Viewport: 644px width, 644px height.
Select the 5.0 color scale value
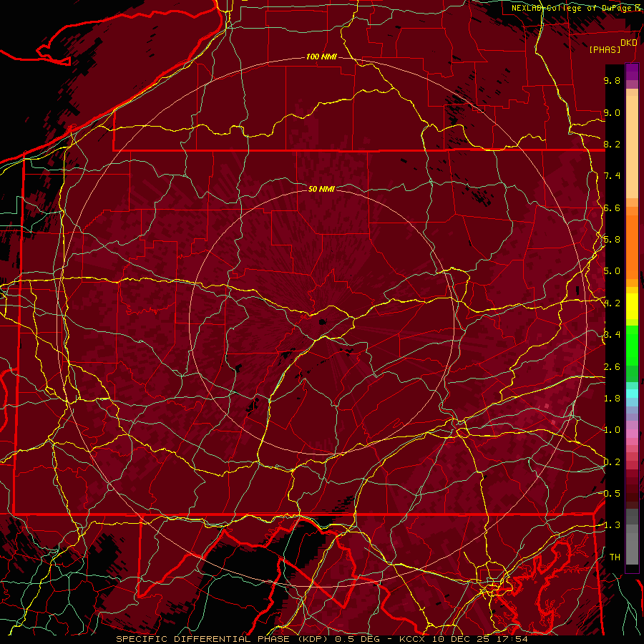[612, 271]
